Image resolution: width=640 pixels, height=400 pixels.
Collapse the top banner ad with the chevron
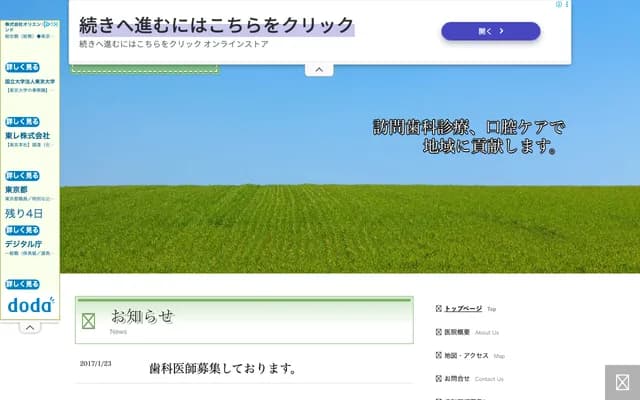(319, 70)
